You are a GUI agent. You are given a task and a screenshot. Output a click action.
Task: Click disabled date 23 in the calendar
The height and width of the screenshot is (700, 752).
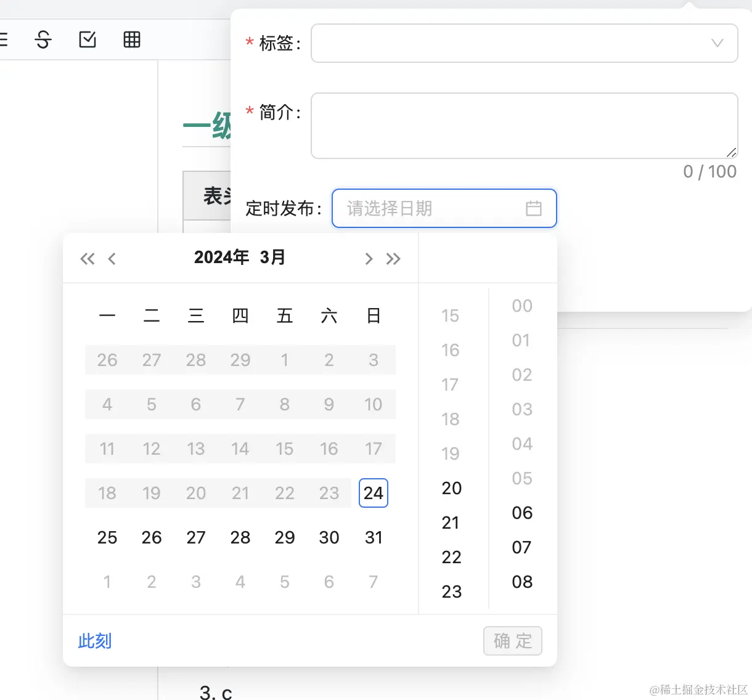pos(329,493)
